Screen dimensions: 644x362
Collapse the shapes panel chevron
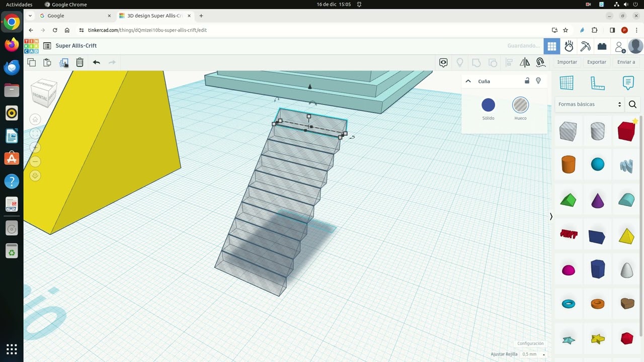tap(551, 217)
